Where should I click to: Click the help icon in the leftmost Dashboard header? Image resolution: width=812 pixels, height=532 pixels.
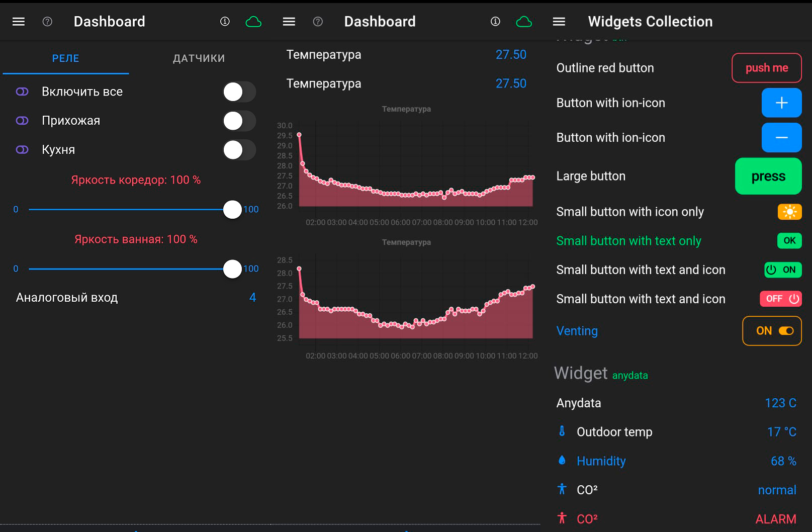tap(47, 22)
